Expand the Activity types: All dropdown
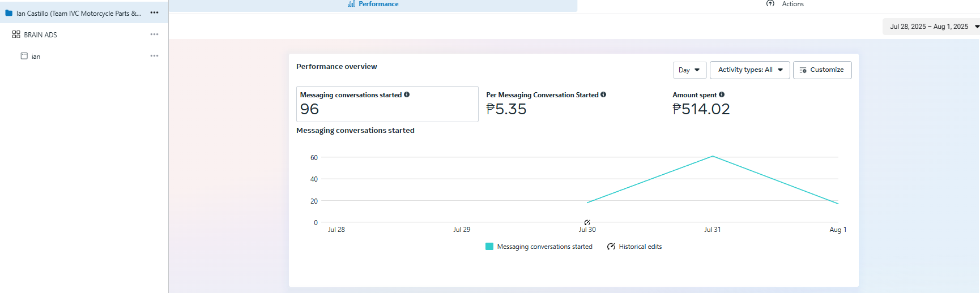Image resolution: width=980 pixels, height=293 pixels. (749, 70)
